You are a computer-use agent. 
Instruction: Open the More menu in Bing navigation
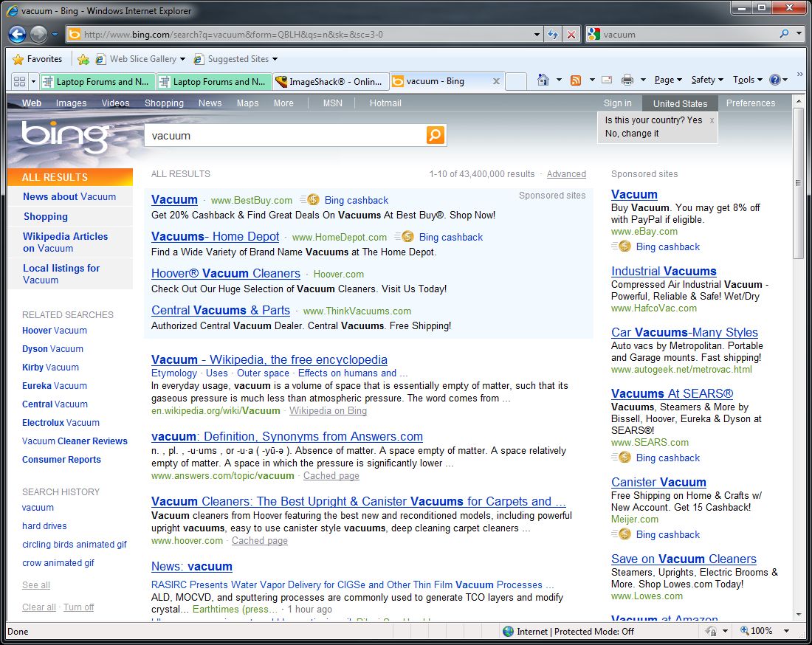point(283,103)
